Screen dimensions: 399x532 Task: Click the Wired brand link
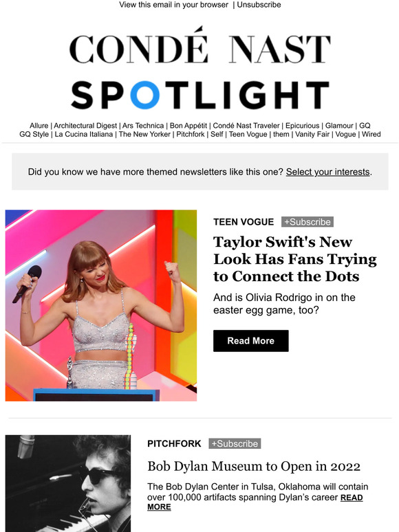371,134
